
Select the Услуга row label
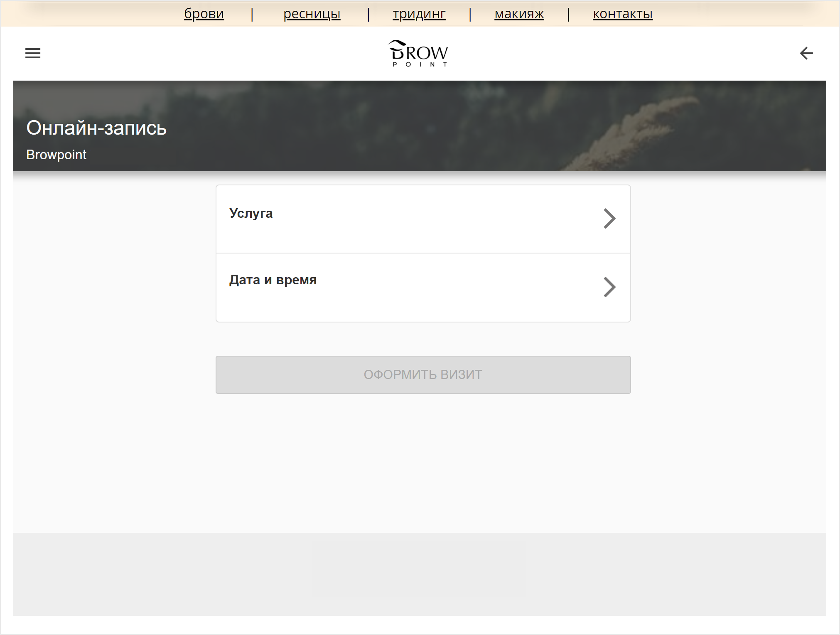pos(251,213)
